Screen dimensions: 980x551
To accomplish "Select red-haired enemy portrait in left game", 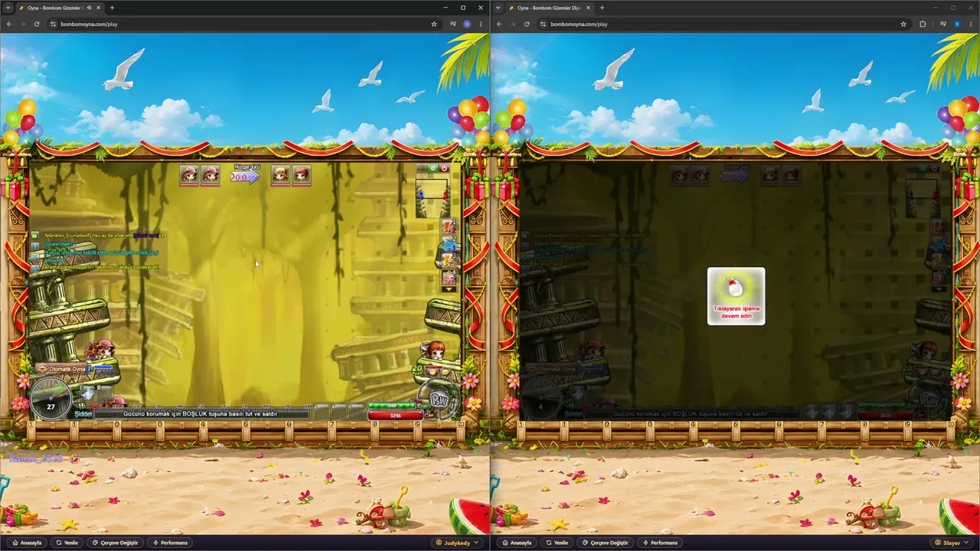I will click(x=302, y=175).
